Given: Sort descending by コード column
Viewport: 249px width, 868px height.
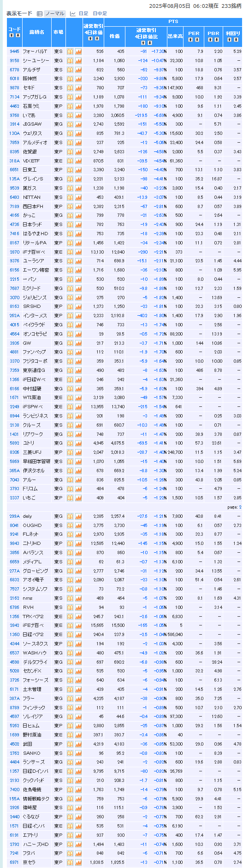Looking at the screenshot, I should pos(18,35).
